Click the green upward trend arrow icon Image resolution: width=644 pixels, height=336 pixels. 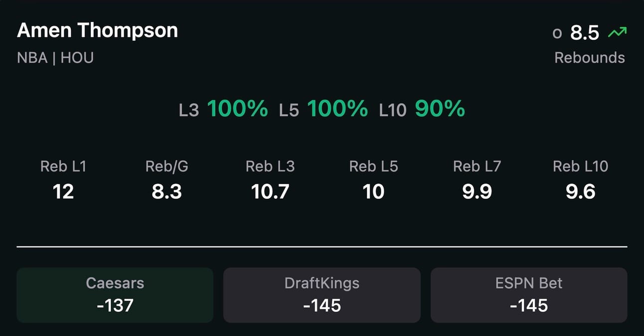[x=617, y=33]
